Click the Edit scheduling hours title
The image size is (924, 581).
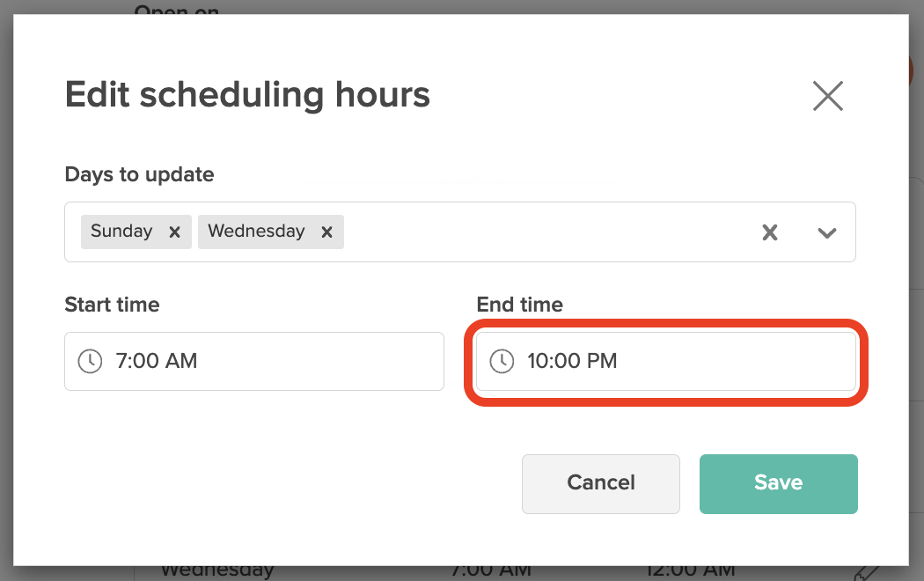point(246,94)
